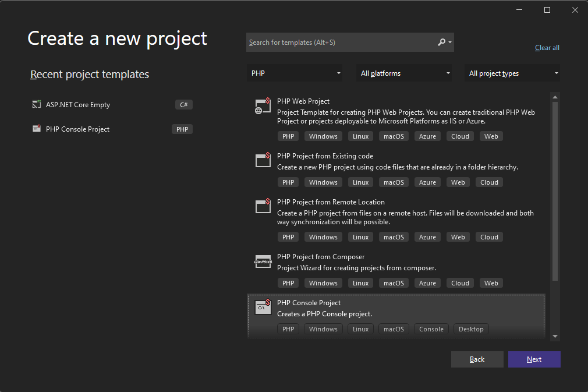
Task: Select PHP Project from Existing code title
Action: click(325, 156)
